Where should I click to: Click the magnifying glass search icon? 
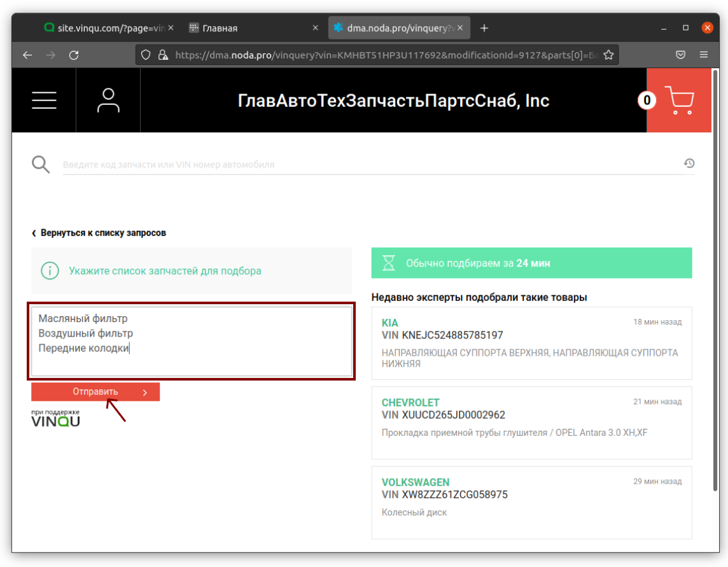point(41,165)
